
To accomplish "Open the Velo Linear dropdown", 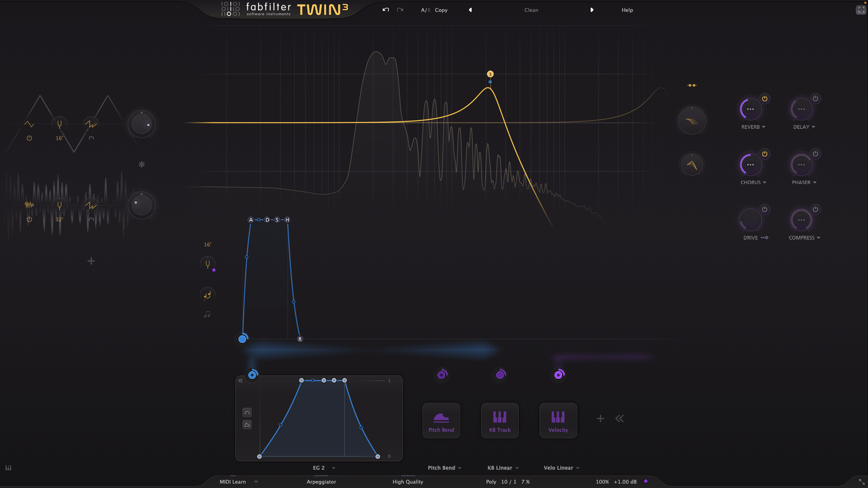I will tap(561, 468).
